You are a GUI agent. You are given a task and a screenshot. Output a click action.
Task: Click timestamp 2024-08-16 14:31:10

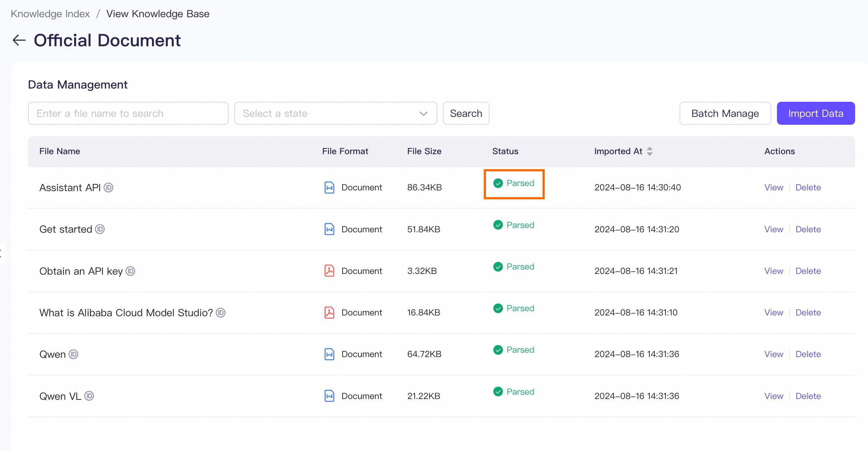coord(636,313)
